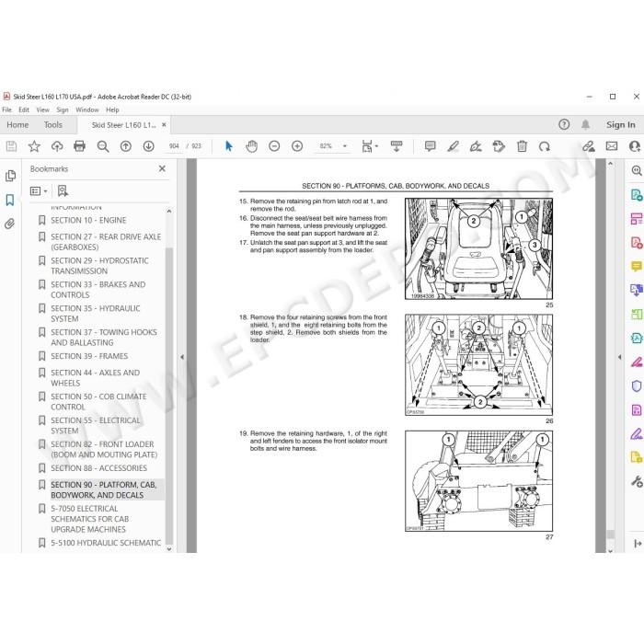Delete with the trash can icon
644x644 pixels.
[x=522, y=146]
